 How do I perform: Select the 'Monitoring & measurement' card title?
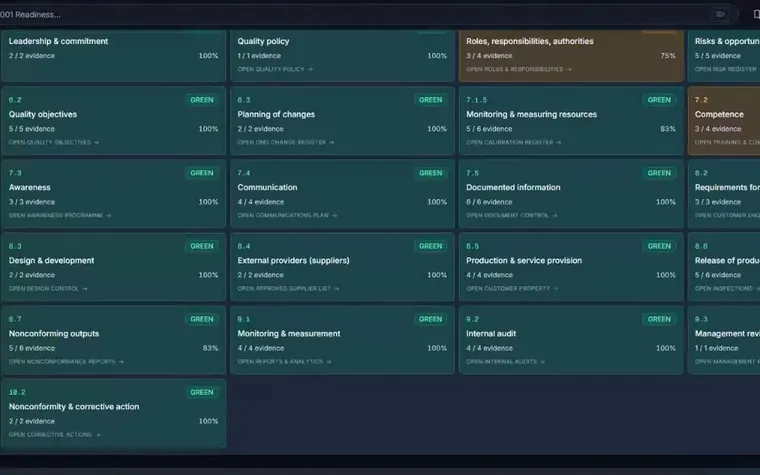(x=288, y=334)
